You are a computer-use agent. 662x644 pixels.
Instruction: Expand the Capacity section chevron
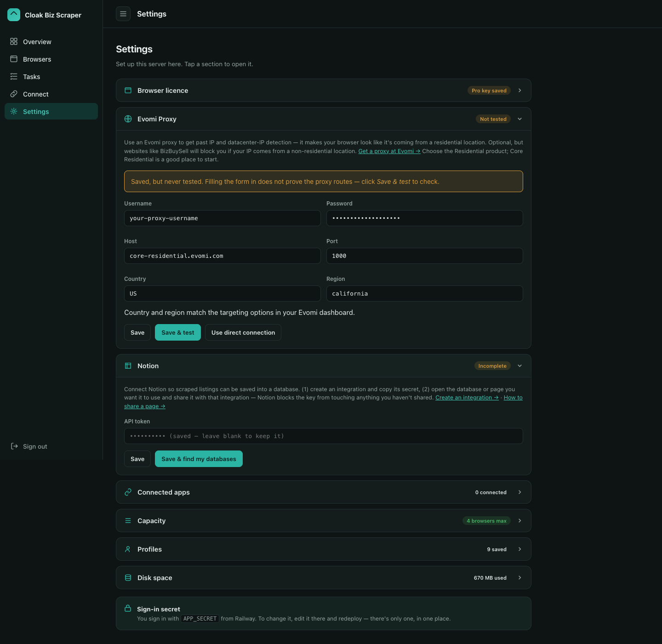click(x=520, y=521)
